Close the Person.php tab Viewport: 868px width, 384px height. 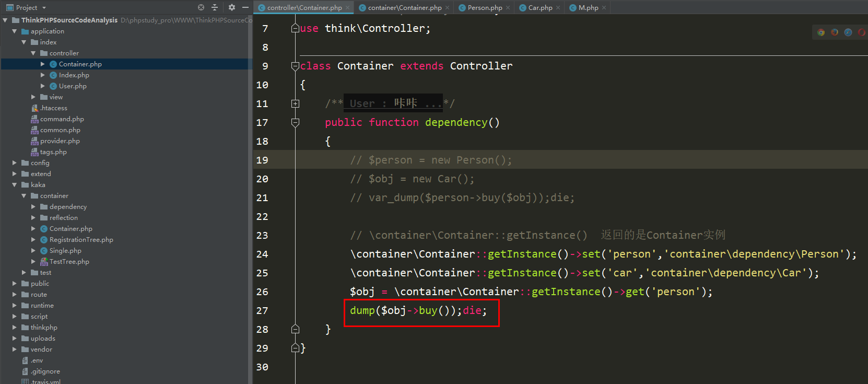(x=508, y=8)
